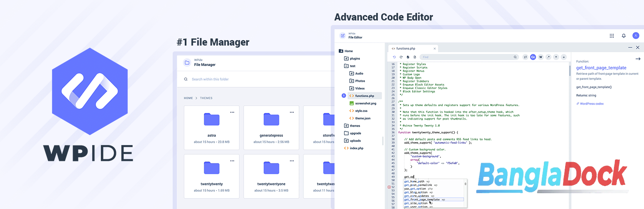Open options menu for astra folder
644x209 pixels.
coord(232,112)
